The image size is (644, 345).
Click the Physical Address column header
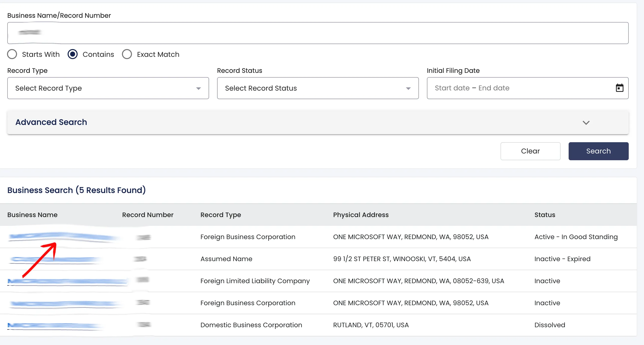(361, 215)
